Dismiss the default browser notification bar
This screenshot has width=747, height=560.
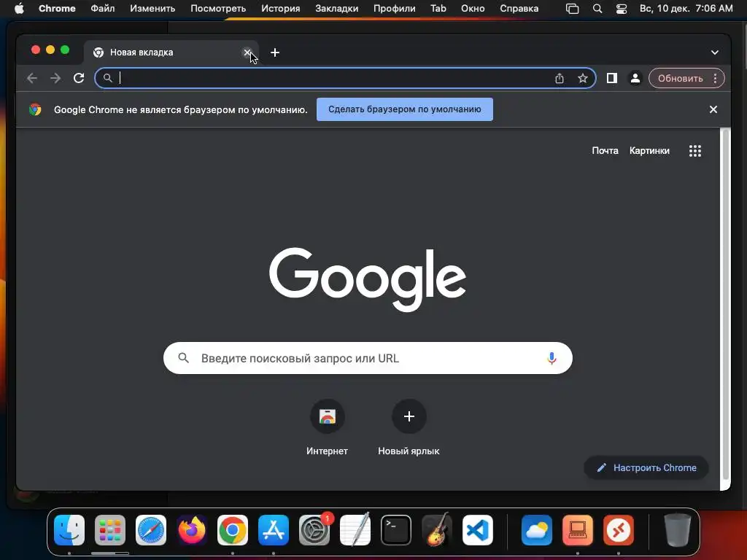(713, 109)
